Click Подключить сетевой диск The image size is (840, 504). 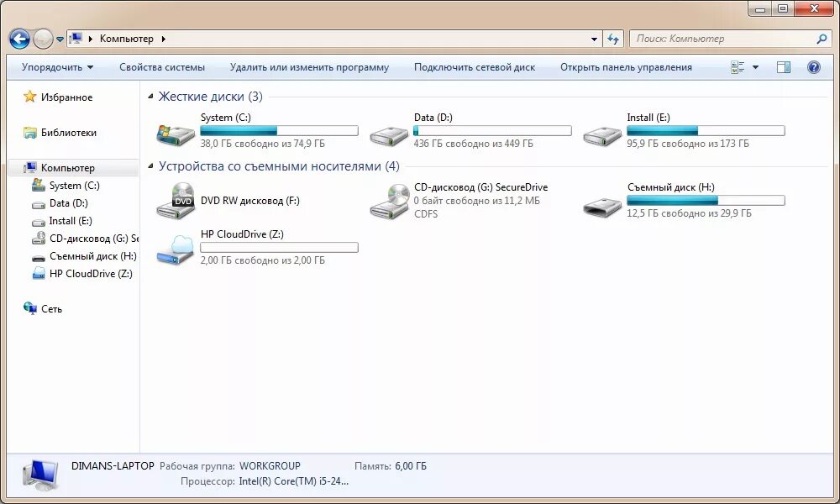[x=475, y=67]
